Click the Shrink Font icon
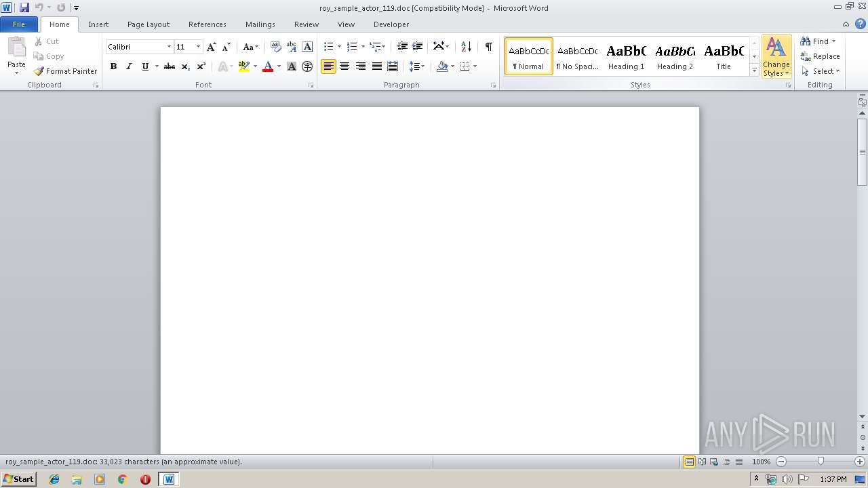Image resolution: width=868 pixels, height=488 pixels. 226,47
